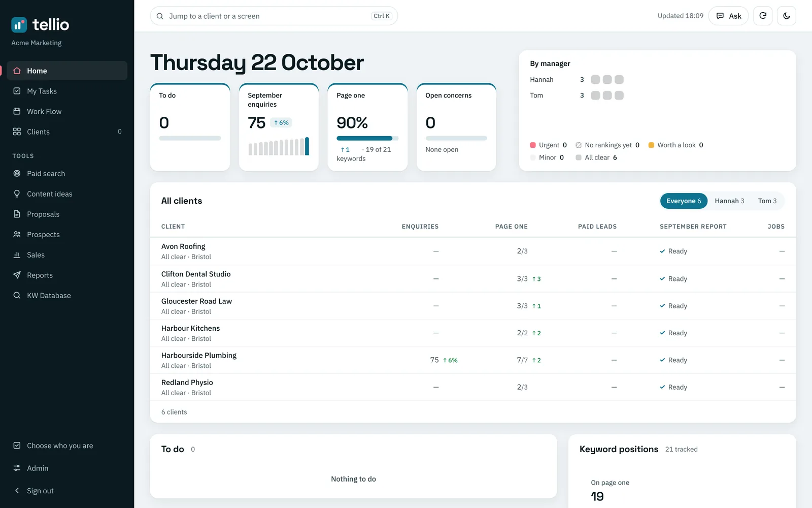This screenshot has height=508, width=812.
Task: Open the September enquiries card
Action: [x=279, y=127]
